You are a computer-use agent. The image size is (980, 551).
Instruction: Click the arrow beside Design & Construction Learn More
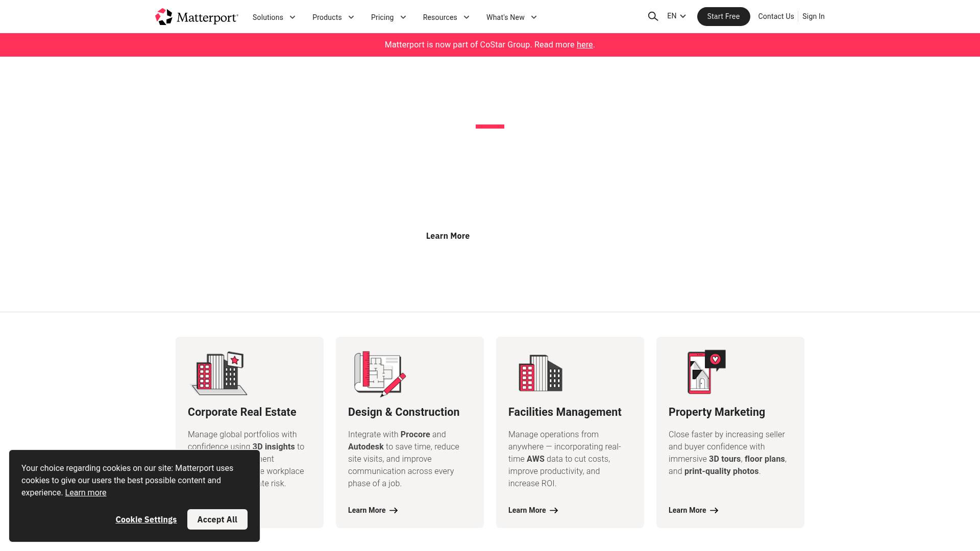(394, 510)
